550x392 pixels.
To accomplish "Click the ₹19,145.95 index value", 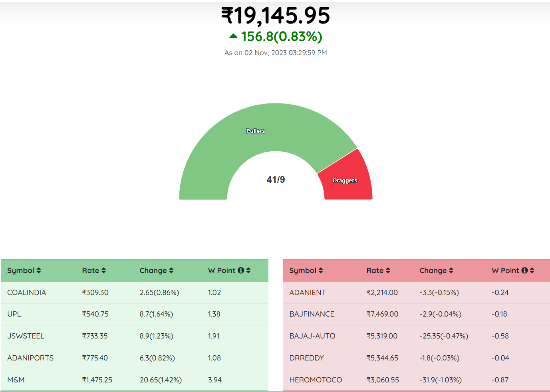I will [x=276, y=16].
